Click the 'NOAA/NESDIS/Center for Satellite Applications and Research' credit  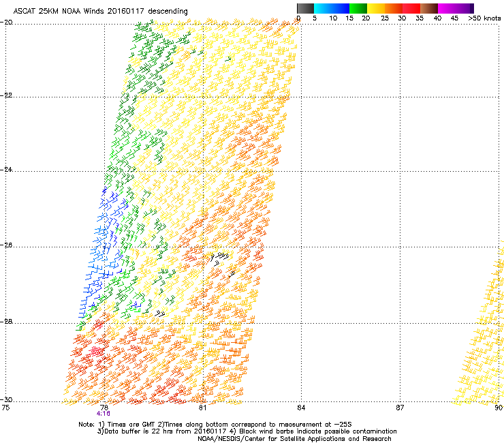point(294,439)
